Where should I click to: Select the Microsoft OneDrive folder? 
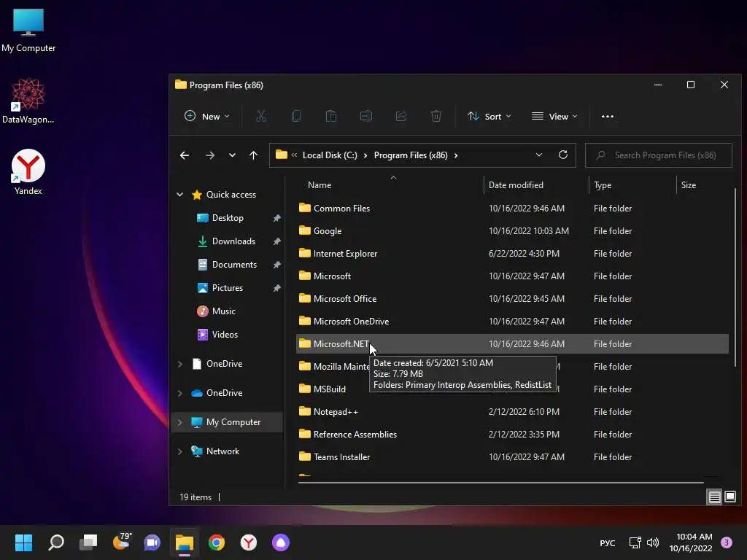(512, 322)
